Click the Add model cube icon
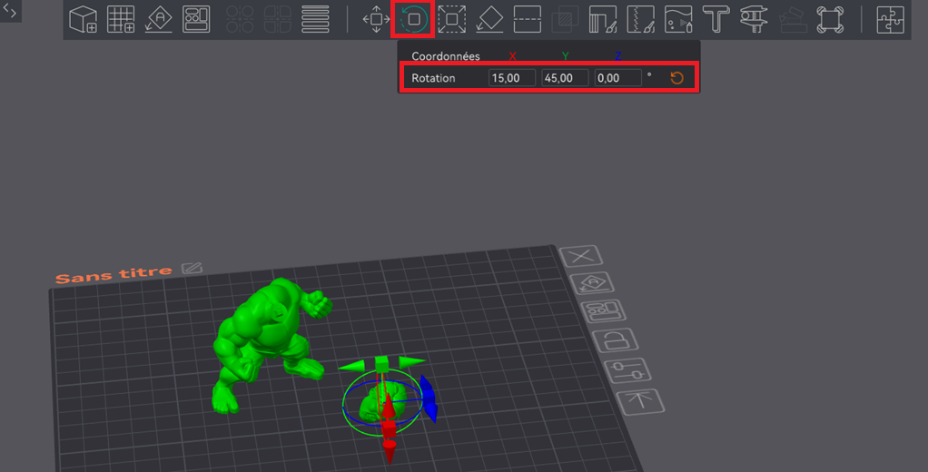Viewport: 928px width, 472px height. pyautogui.click(x=83, y=20)
